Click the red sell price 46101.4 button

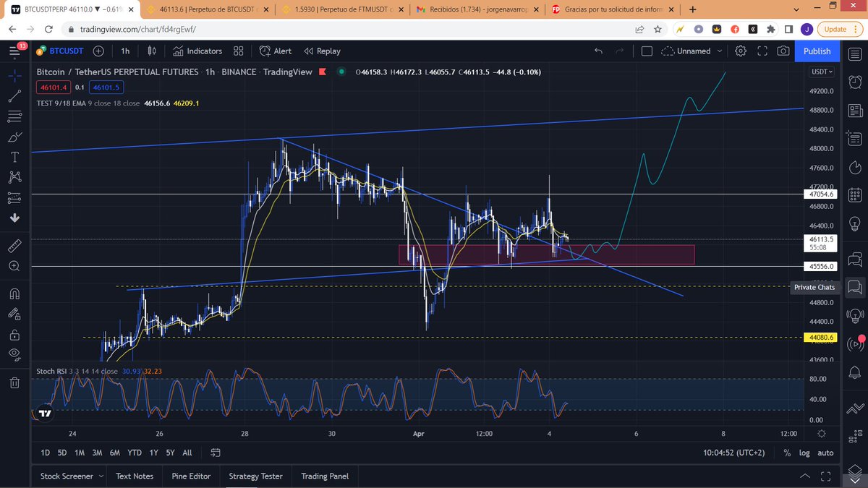pyautogui.click(x=54, y=87)
